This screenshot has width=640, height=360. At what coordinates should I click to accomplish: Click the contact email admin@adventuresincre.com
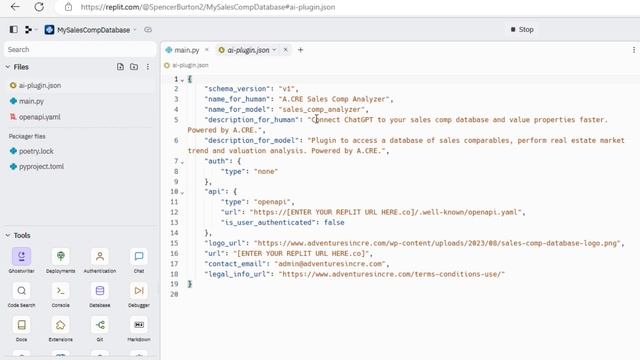[330, 264]
